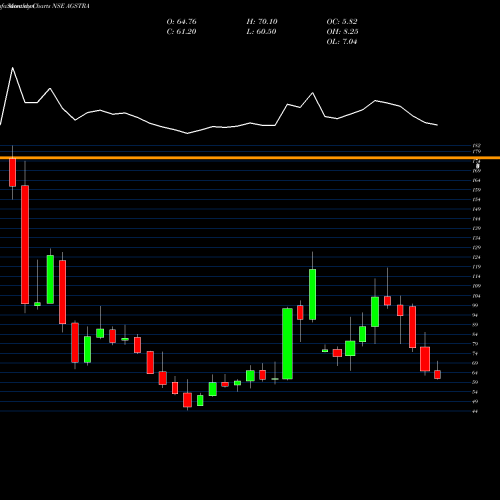The image size is (500, 500).
Task: Click the 'OL: 7.04' reading
Action: pyautogui.click(x=342, y=42)
